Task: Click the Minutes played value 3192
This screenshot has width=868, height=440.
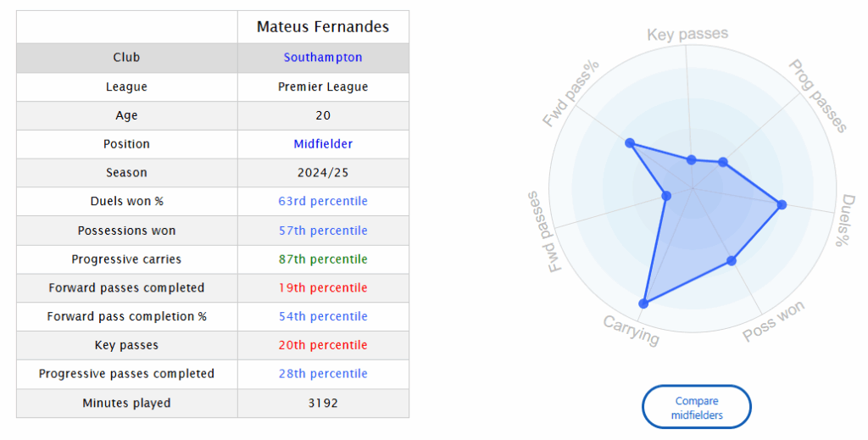Action: tap(323, 404)
